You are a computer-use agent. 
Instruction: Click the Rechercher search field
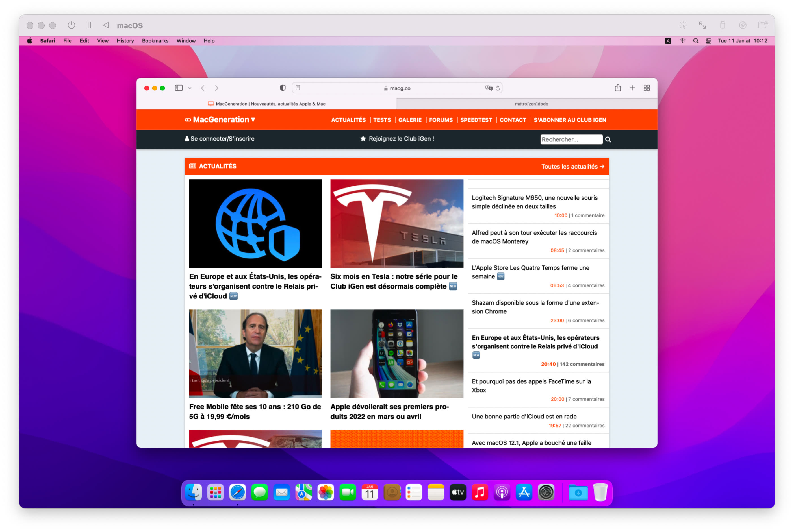coord(571,139)
